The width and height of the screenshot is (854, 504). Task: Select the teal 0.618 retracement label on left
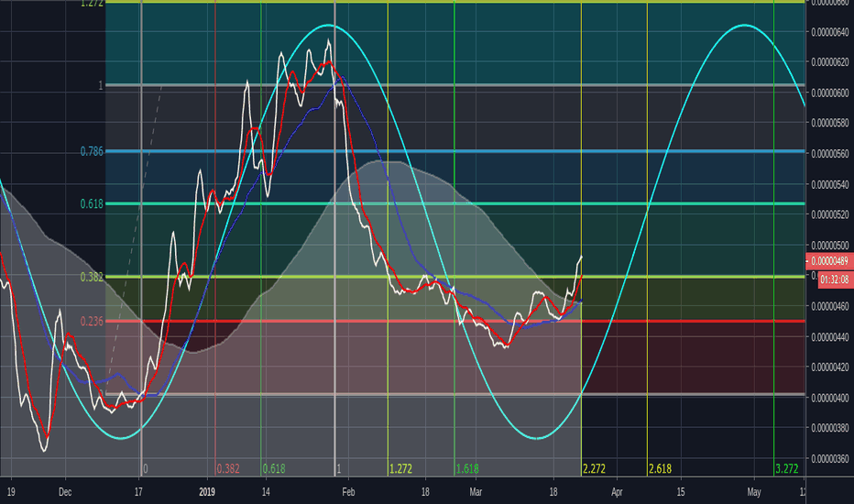92,203
